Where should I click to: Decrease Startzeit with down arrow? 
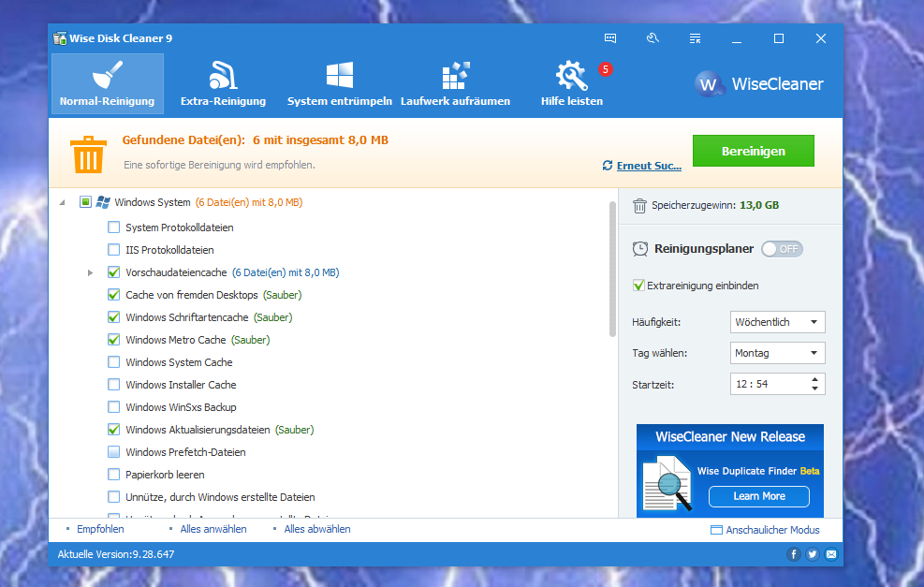(x=814, y=389)
